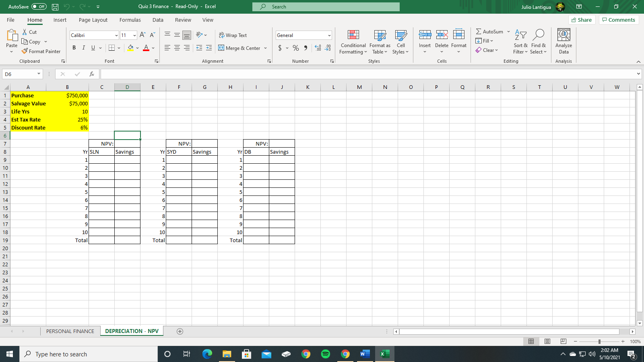
Task: Open the Number Format dropdown showing General
Action: [303, 35]
